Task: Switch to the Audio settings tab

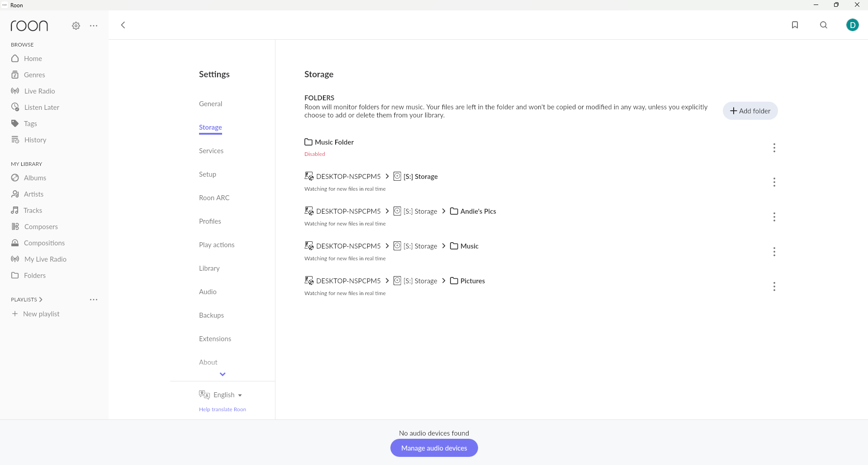Action: 208,292
